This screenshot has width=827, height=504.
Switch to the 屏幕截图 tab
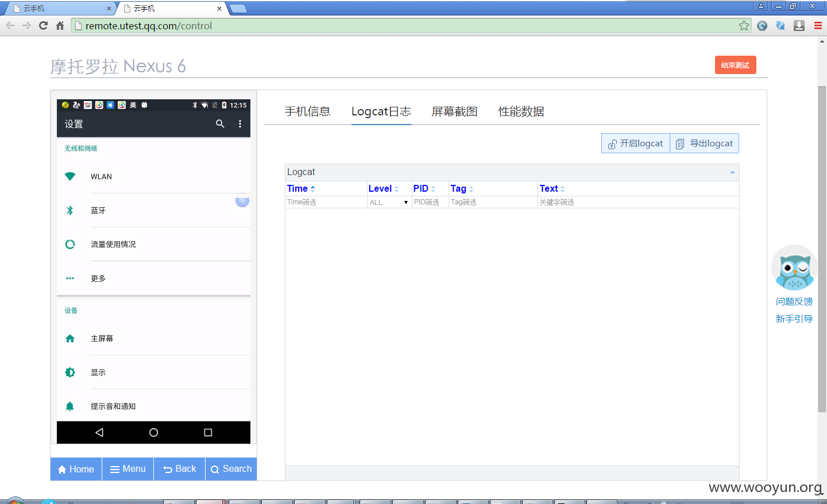click(x=455, y=111)
